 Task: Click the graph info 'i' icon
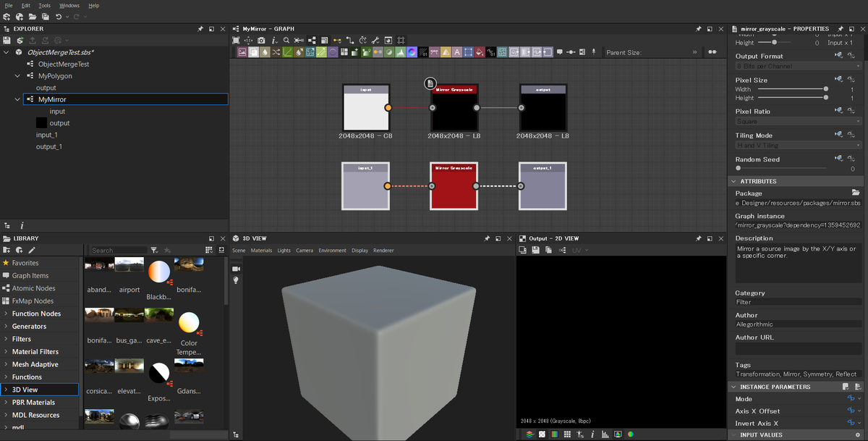pos(274,41)
